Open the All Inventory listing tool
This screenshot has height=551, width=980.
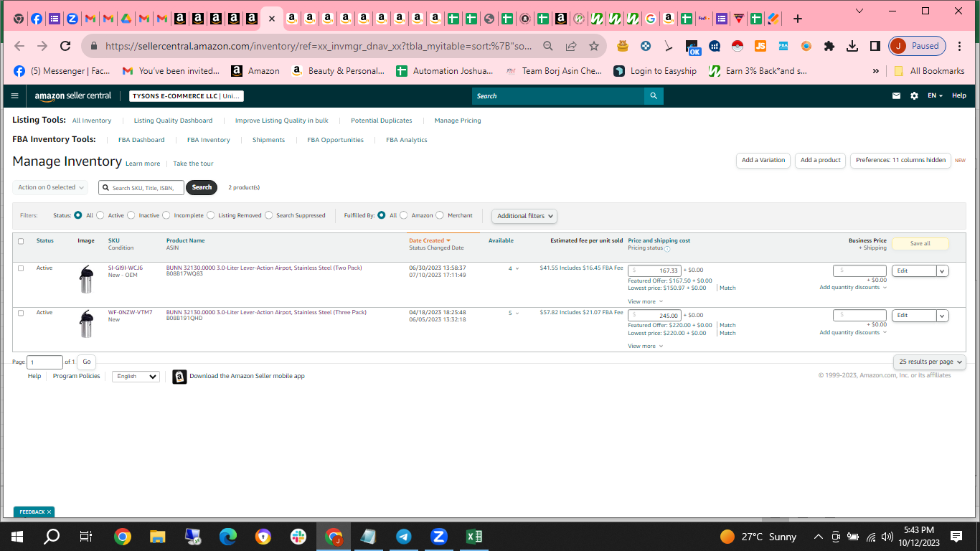click(92, 121)
